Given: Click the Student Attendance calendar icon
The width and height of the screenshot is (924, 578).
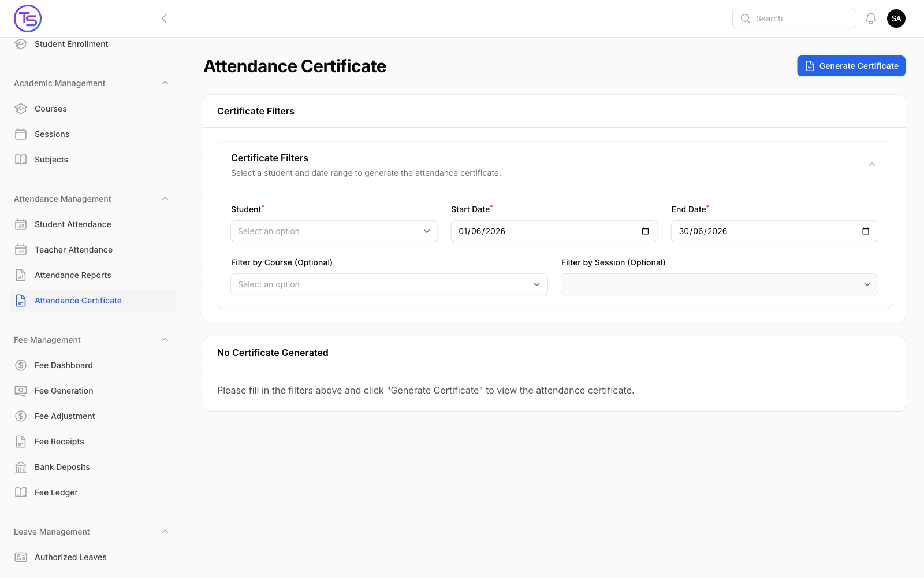Looking at the screenshot, I should 21,224.
